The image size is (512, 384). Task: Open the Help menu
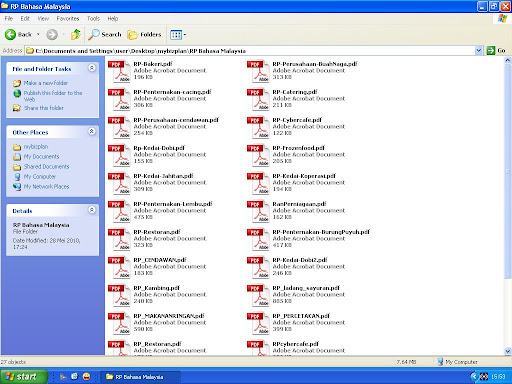tap(113, 19)
